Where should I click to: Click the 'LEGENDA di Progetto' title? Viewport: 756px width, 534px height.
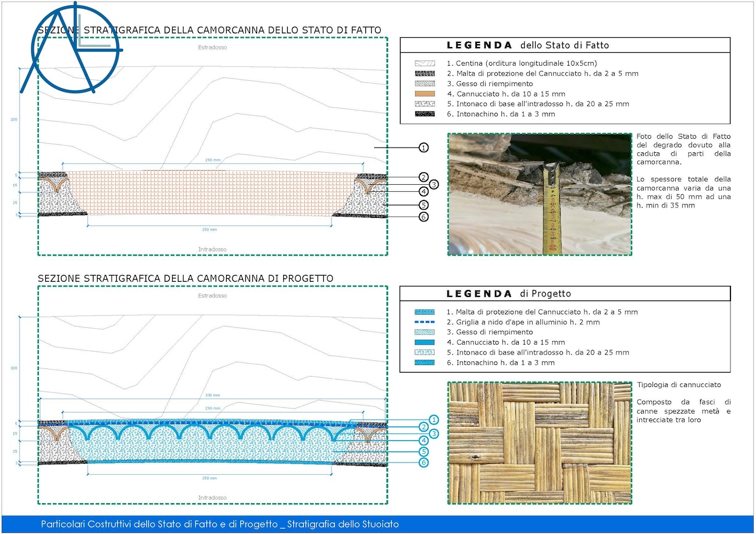pos(509,293)
